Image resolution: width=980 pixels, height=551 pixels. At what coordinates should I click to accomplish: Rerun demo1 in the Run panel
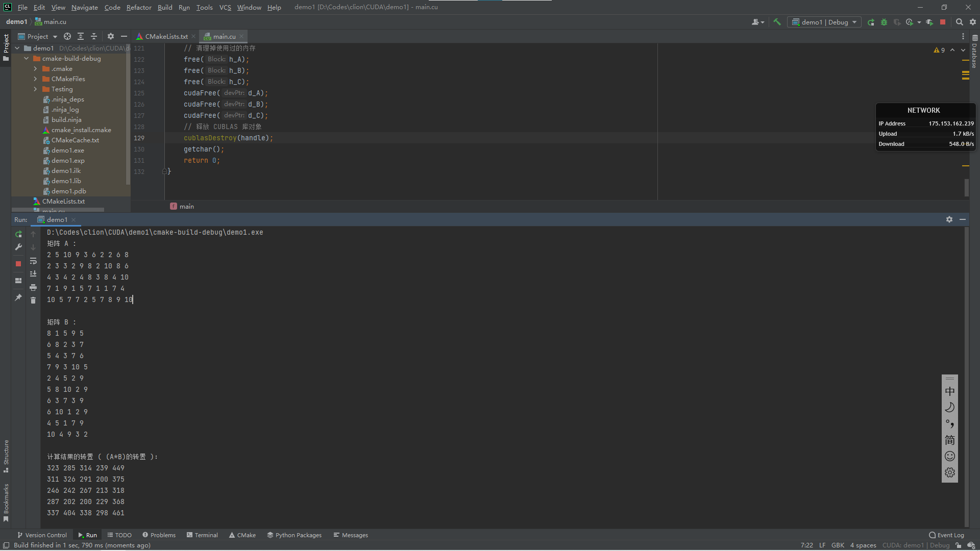tap(18, 234)
